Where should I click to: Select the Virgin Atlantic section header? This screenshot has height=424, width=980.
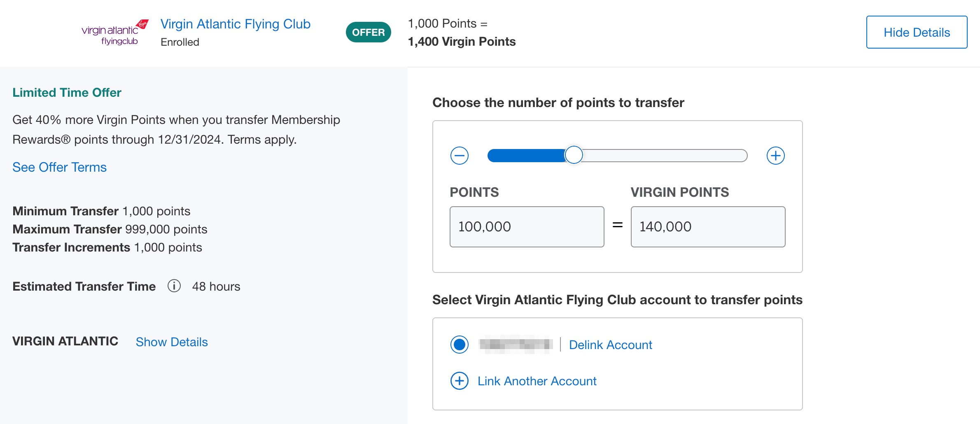pyautogui.click(x=65, y=341)
